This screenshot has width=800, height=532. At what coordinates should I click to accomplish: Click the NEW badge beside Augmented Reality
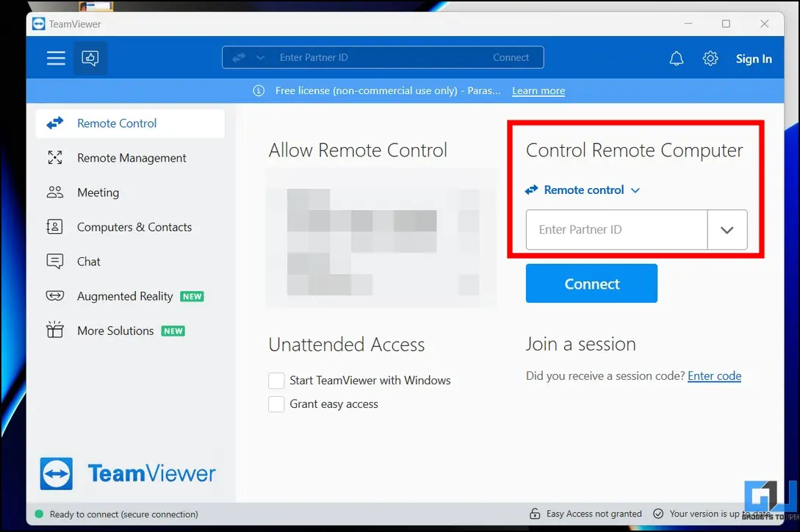192,297
